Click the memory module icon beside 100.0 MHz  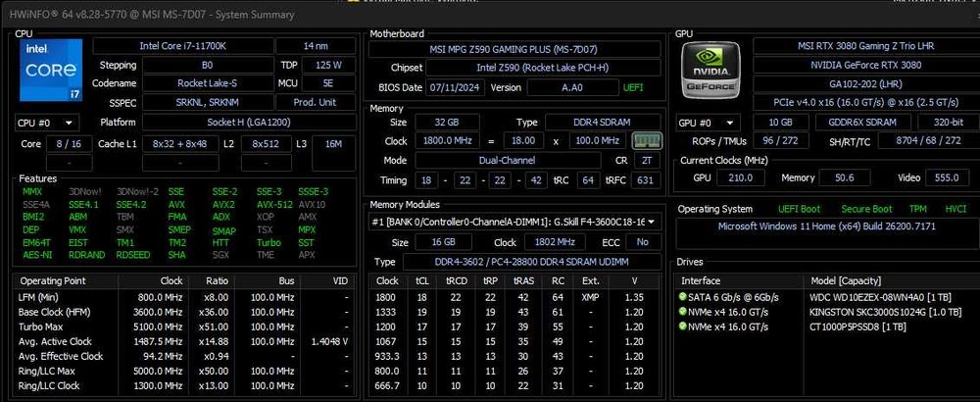click(648, 141)
